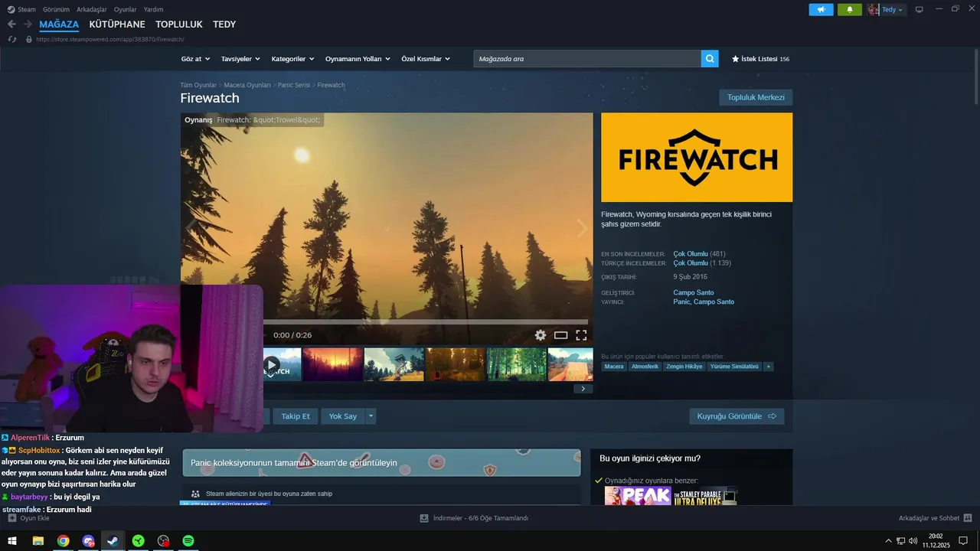Expand the Oynamanın Yolları dropdown
The image size is (980, 551).
[358, 59]
